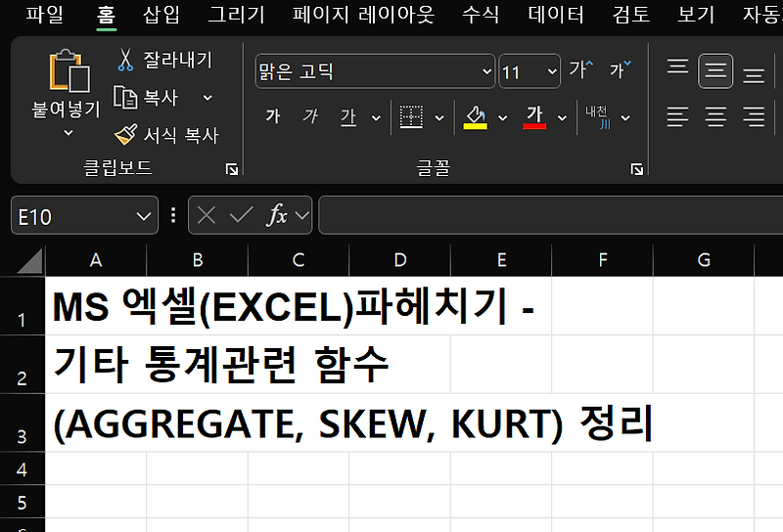Open the 그리기 tab
783x532 pixels.
[x=236, y=14]
